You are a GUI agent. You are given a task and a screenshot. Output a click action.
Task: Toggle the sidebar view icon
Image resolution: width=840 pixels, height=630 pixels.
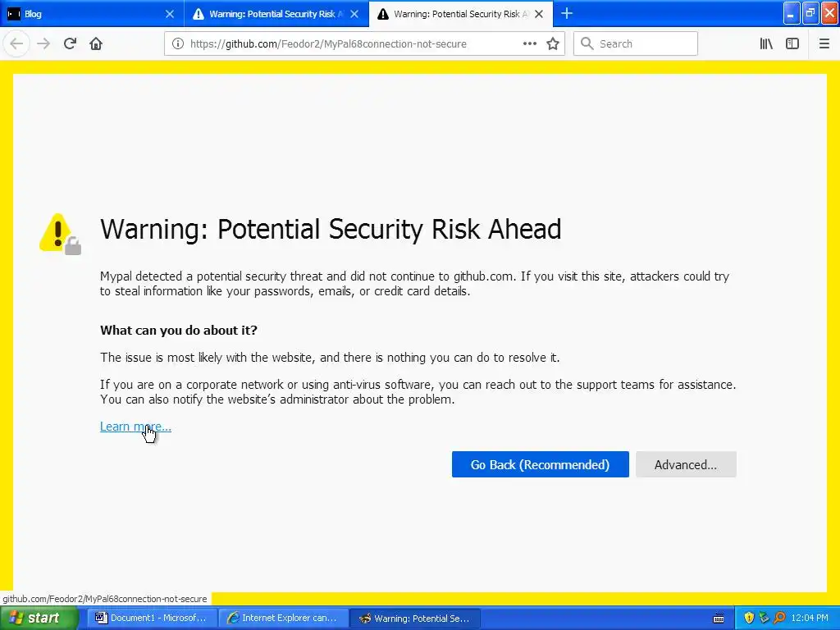792,43
